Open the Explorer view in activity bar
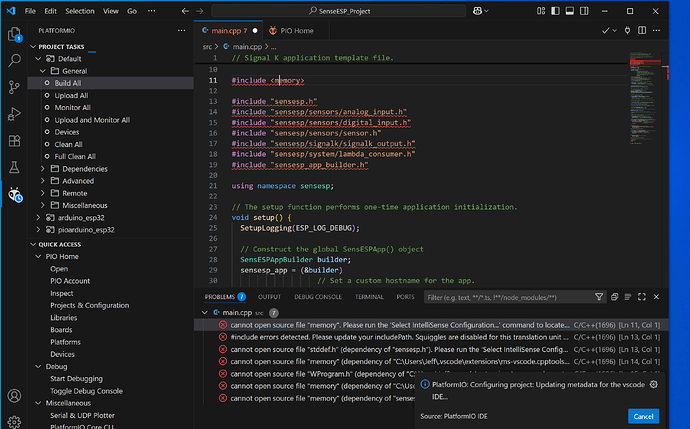The image size is (690, 429). tap(15, 34)
